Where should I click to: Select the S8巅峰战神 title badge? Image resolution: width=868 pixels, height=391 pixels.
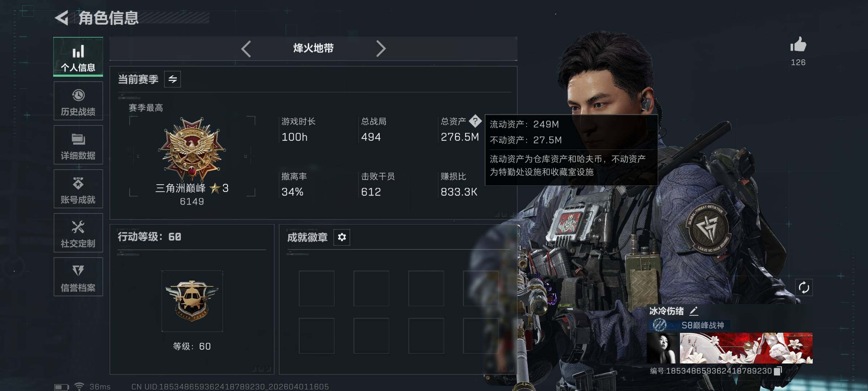tap(688, 325)
